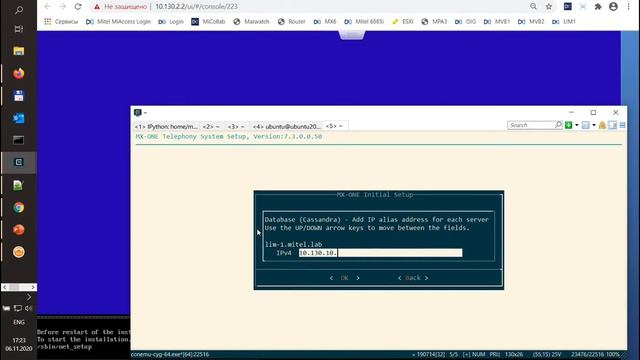Image resolution: width=640 pixels, height=360 pixels.
Task: Open the Chrome three-dot menu
Action: pos(629,7)
